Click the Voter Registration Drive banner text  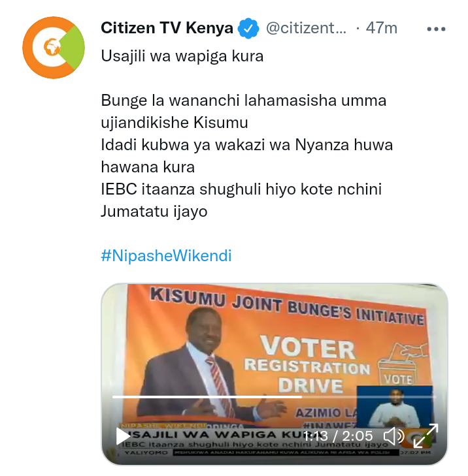pyautogui.click(x=308, y=365)
